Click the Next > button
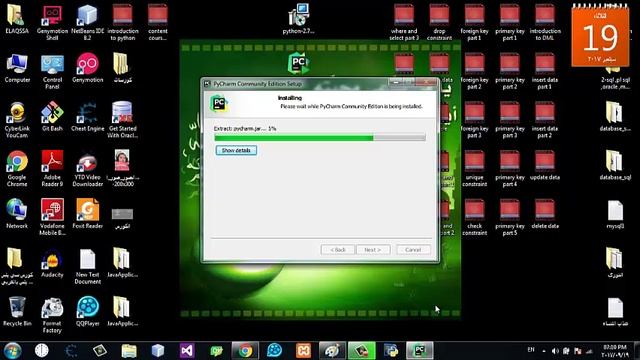Image resolution: width=640 pixels, height=360 pixels. point(373,249)
